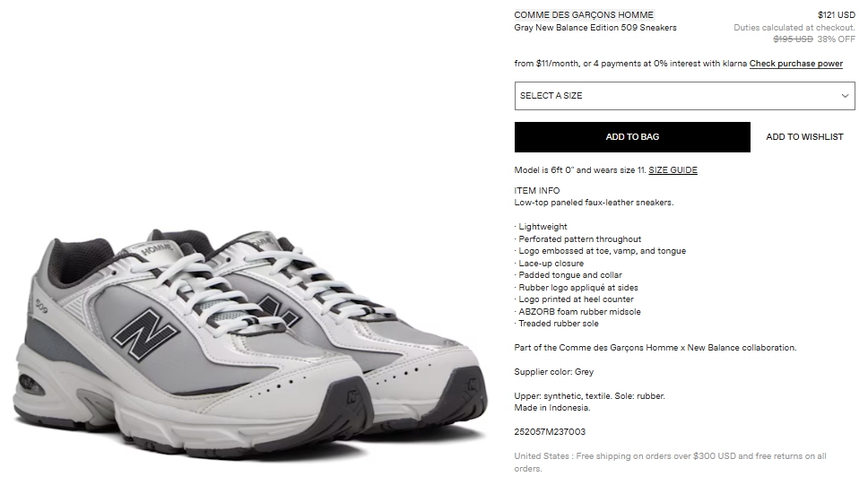
Task: Click the $121 USD sale price
Action: tap(837, 15)
